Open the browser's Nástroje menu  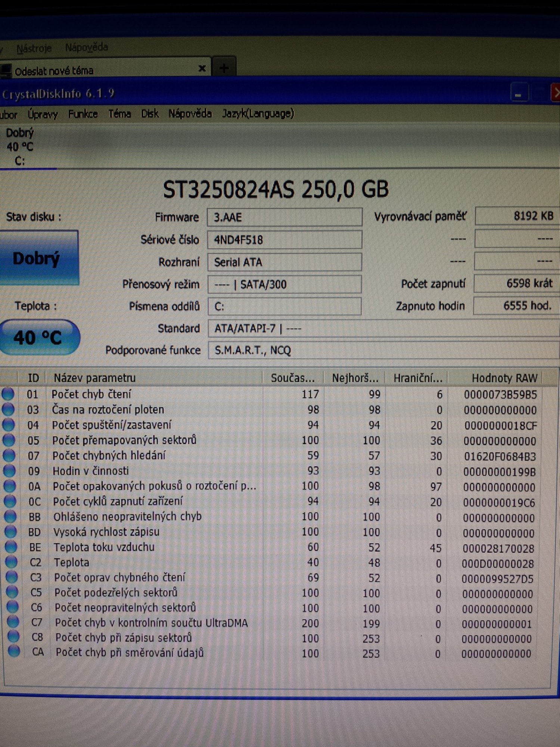pyautogui.click(x=34, y=49)
